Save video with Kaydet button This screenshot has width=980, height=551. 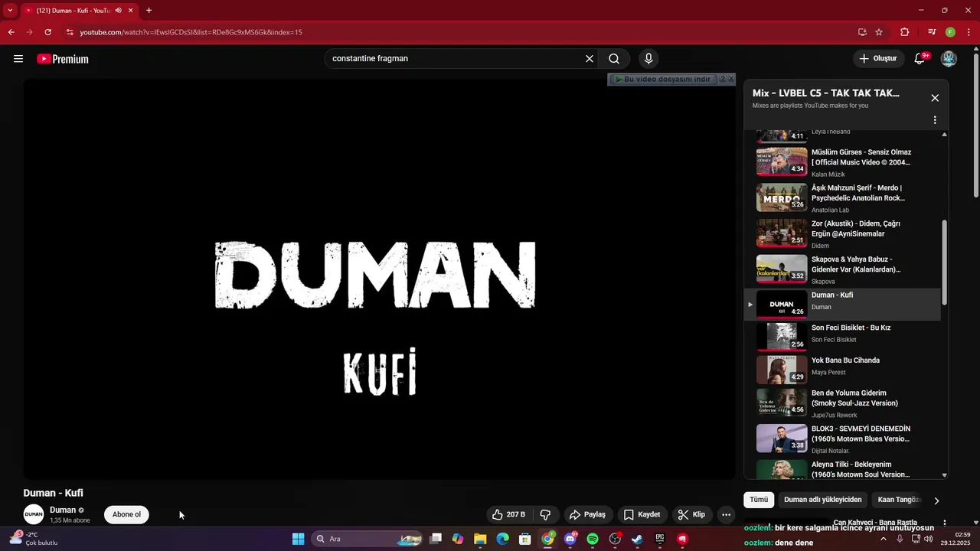pyautogui.click(x=642, y=514)
